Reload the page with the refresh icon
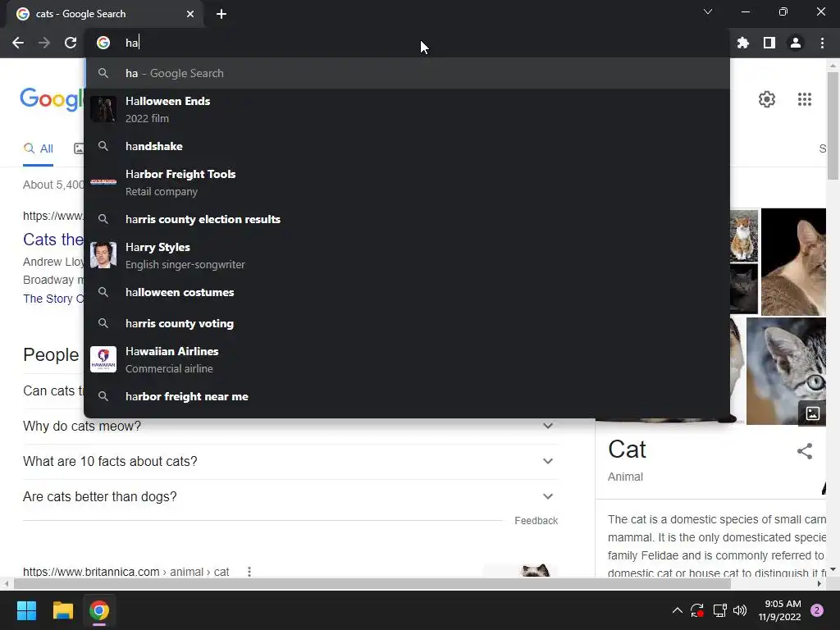The image size is (840, 630). [71, 43]
